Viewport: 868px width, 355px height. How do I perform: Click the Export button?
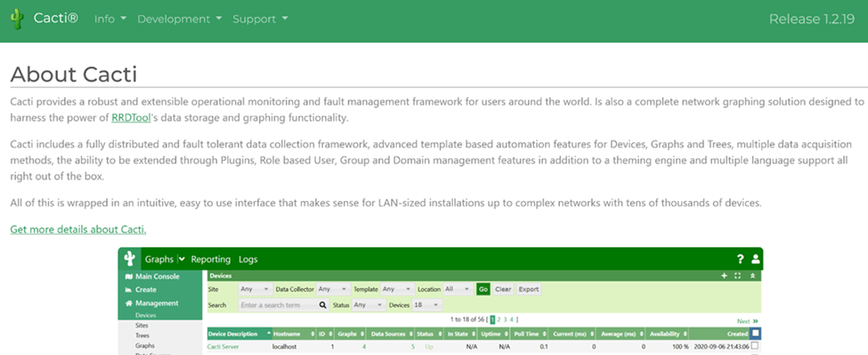pos(529,289)
